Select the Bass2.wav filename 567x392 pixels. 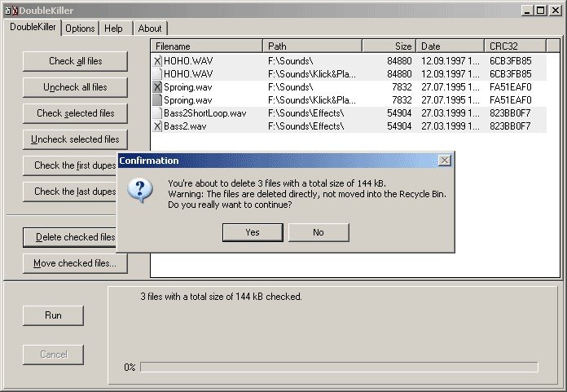185,126
